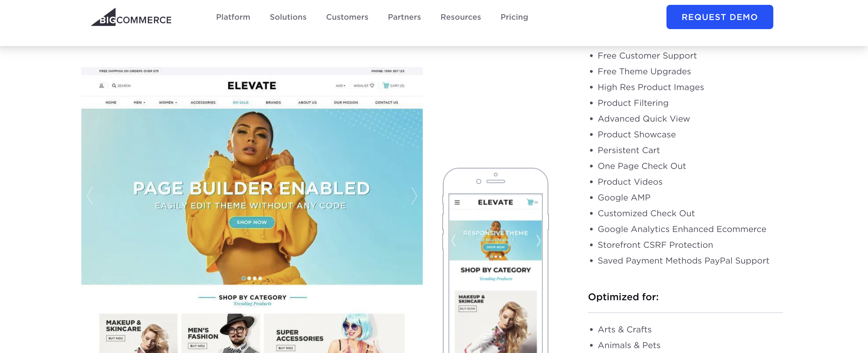Click the Pricing navigation link
Image resolution: width=868 pixels, height=353 pixels.
point(514,16)
